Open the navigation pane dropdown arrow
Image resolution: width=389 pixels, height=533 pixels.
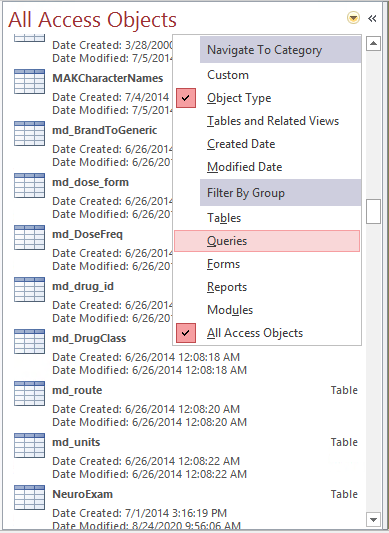(x=353, y=18)
